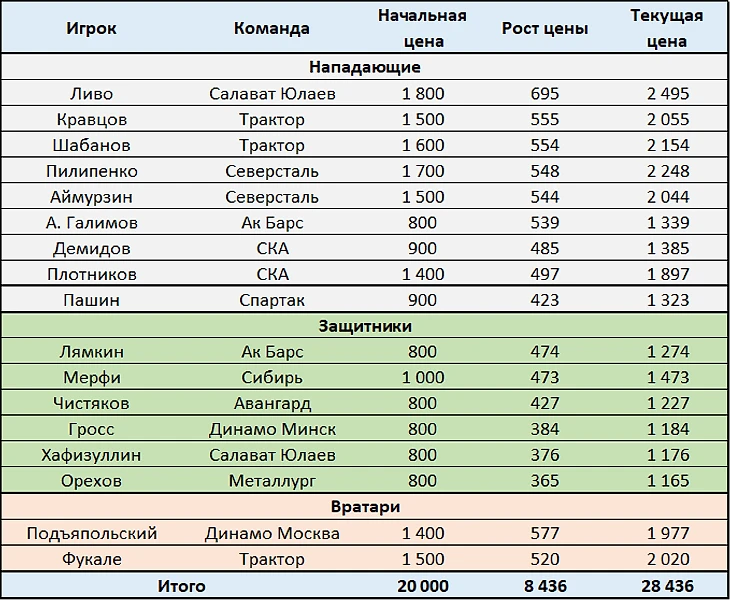Click the Рост цены header cell
Screen dimensions: 730x600
545,28
